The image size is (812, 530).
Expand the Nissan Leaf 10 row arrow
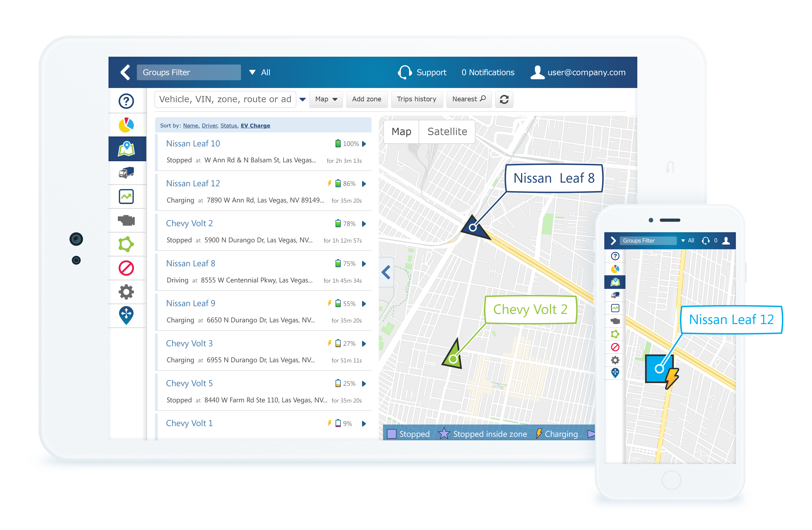click(x=364, y=144)
